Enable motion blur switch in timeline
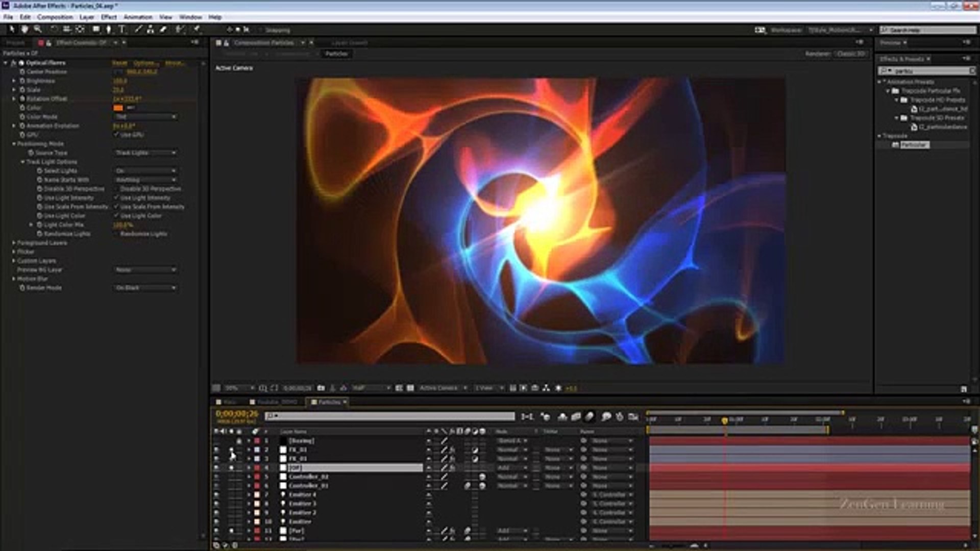This screenshot has height=551, width=980. coord(590,417)
